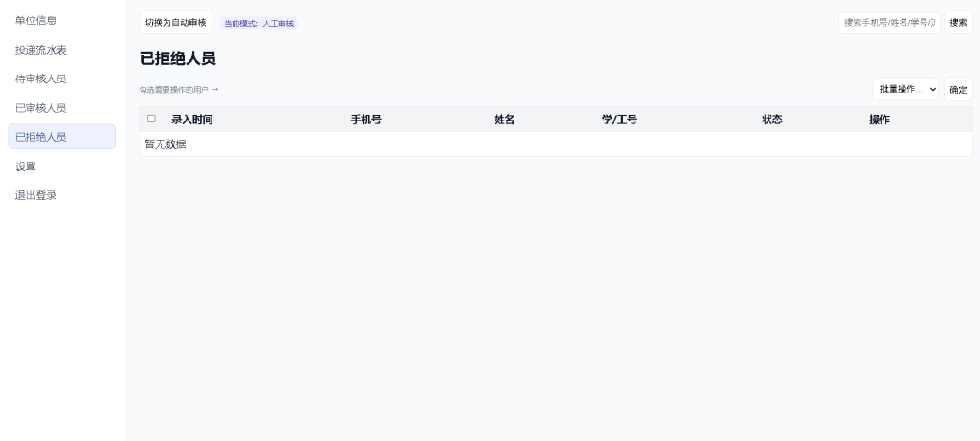Switch to 已审核人员 list

41,108
